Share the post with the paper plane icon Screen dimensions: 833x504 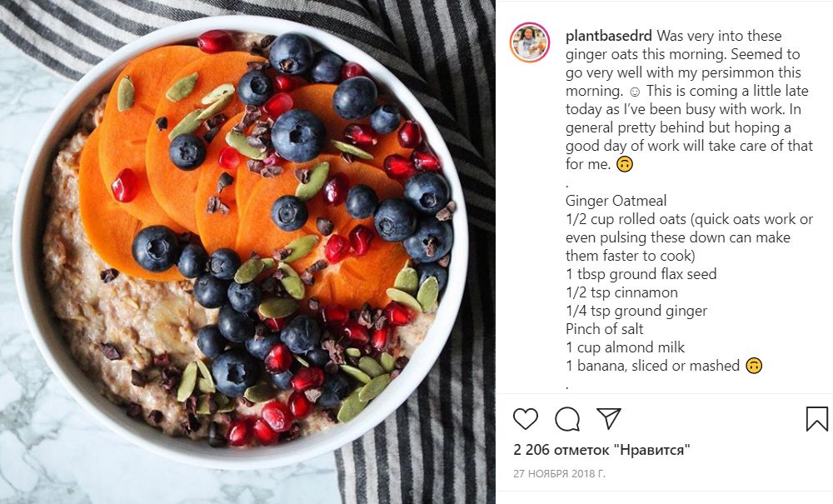(609, 418)
